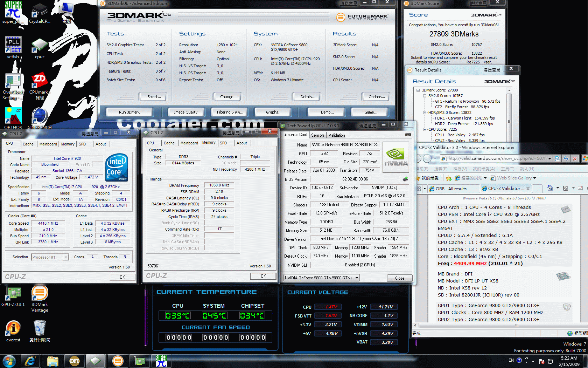
Task: Switch to Super Pi in the taskbar
Action: click(161, 361)
